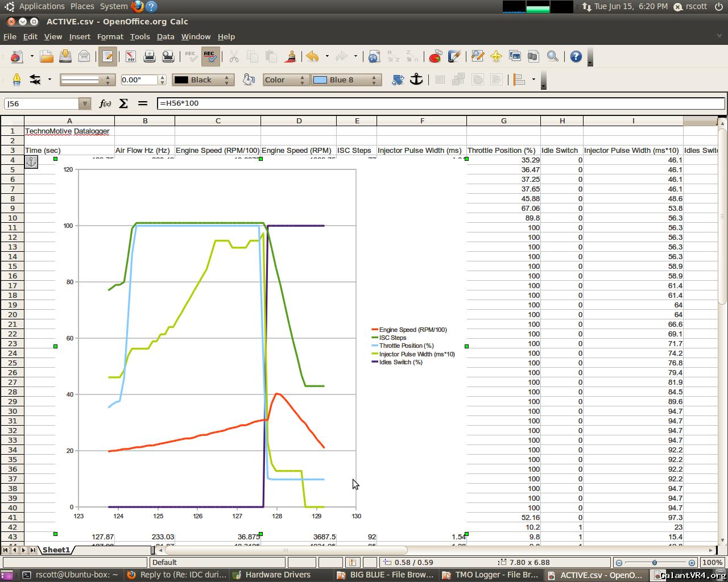Toggle Edit File mode button
The height and width of the screenshot is (582, 728).
[107, 56]
